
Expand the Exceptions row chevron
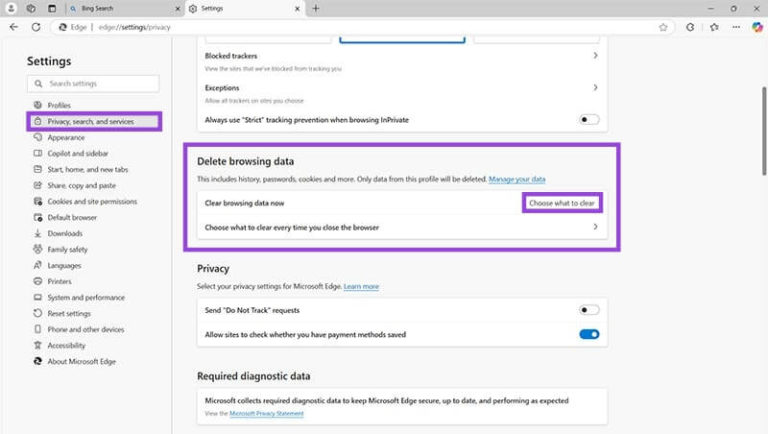point(595,88)
